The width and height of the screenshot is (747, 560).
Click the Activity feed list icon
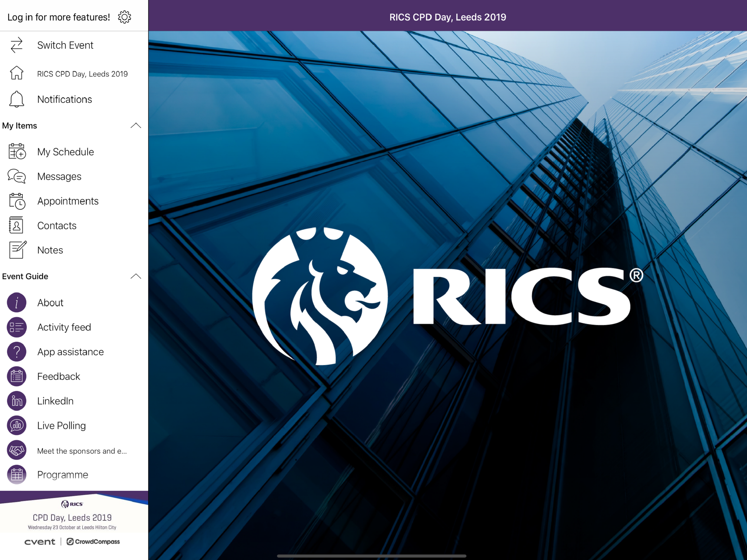(17, 327)
